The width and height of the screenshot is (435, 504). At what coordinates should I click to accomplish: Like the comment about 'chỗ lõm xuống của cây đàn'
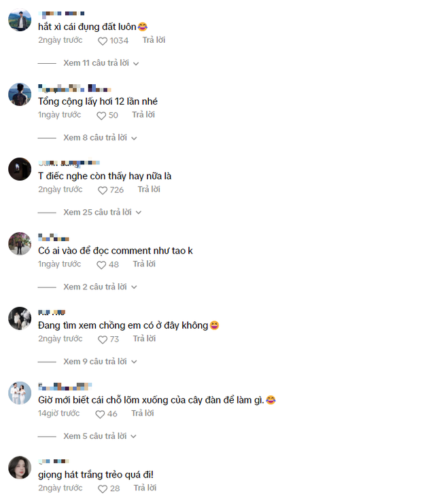tap(100, 414)
